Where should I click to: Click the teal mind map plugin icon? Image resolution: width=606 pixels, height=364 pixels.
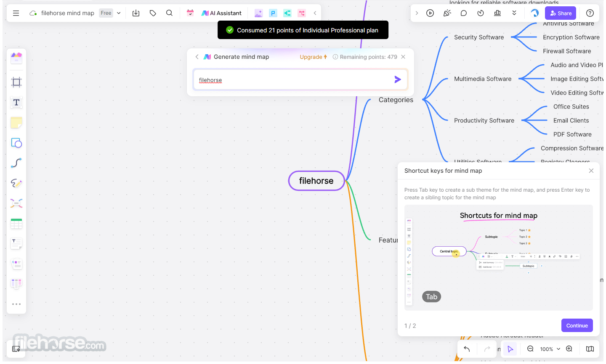pos(287,13)
